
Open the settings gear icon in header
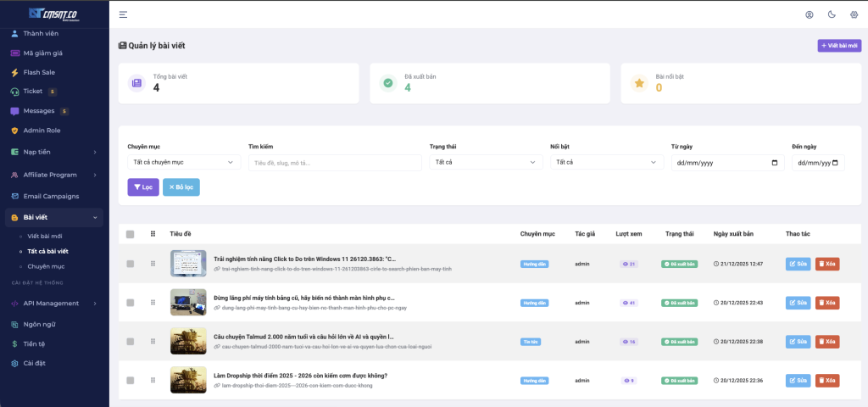click(854, 14)
